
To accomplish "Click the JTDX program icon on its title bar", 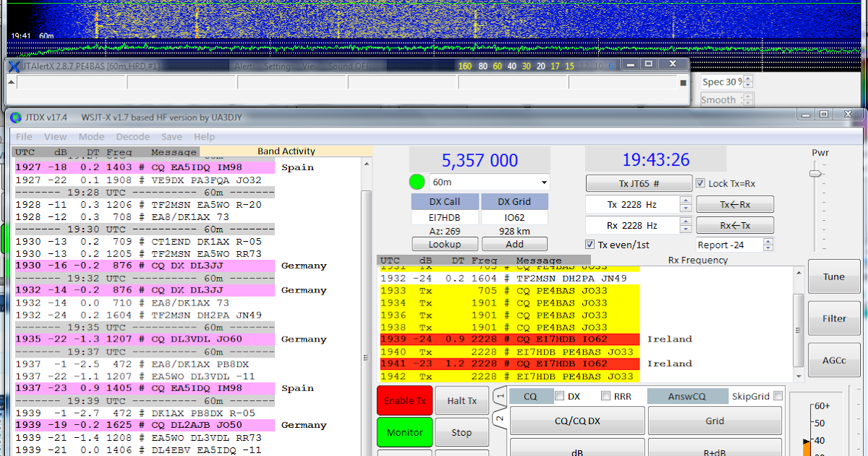I will pos(14,116).
